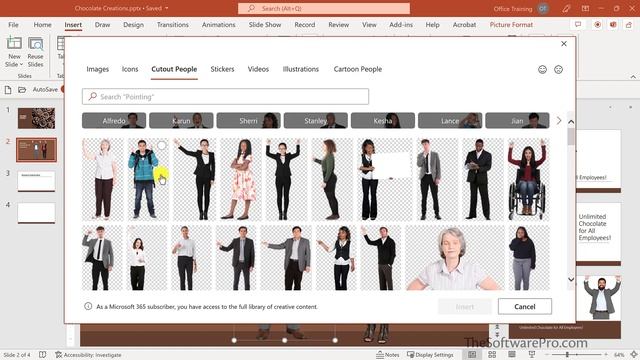Click the pen Coming Soon icon in title bar
Screen dimensions: 640x360
point(566,8)
